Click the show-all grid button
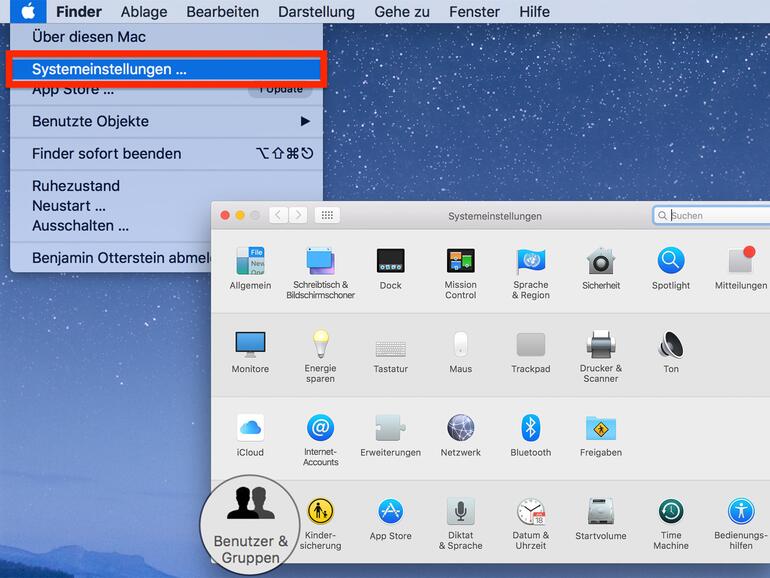The width and height of the screenshot is (770, 578). pos(327,215)
